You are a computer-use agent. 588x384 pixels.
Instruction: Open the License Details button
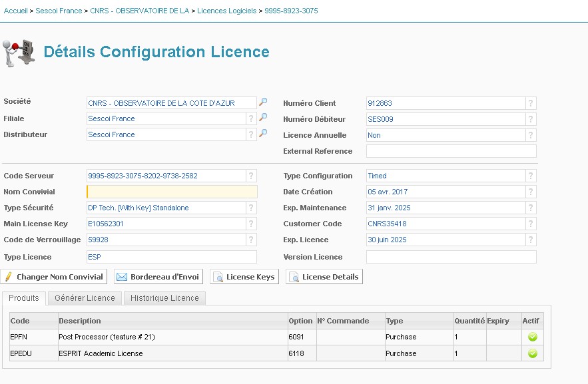click(324, 277)
